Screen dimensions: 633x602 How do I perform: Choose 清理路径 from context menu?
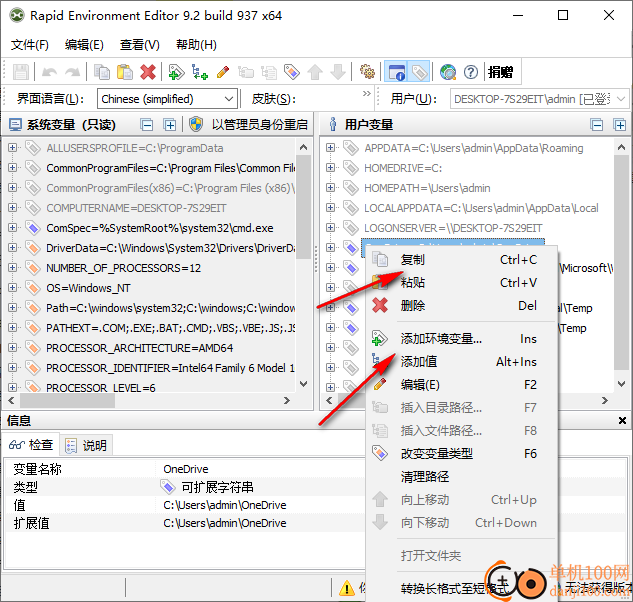click(462, 477)
